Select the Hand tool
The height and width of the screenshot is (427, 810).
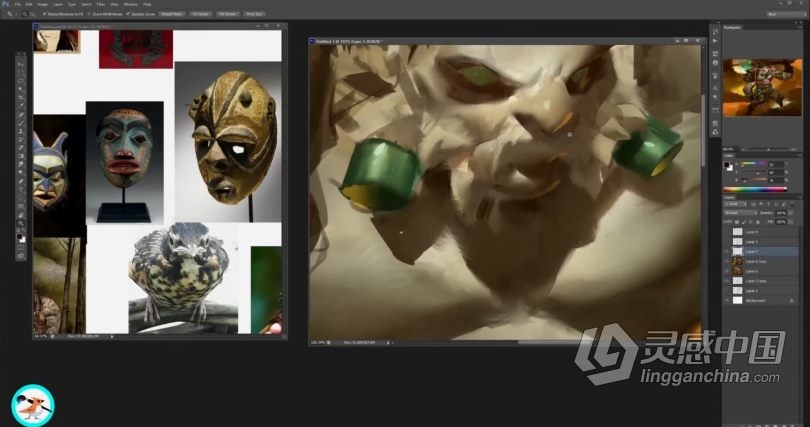(x=21, y=215)
